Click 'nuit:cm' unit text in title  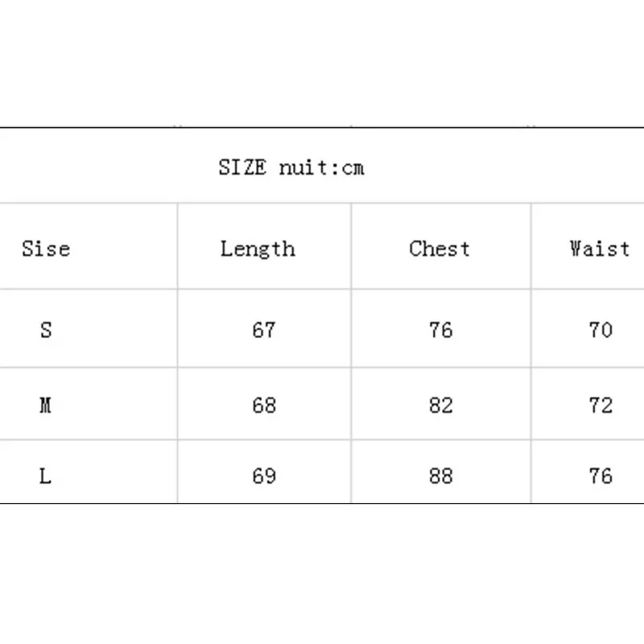tap(321, 167)
